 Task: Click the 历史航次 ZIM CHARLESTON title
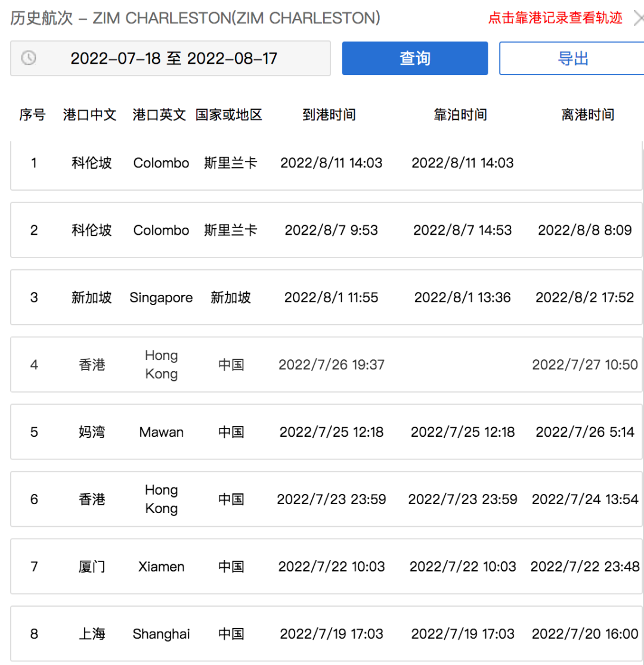tap(194, 18)
